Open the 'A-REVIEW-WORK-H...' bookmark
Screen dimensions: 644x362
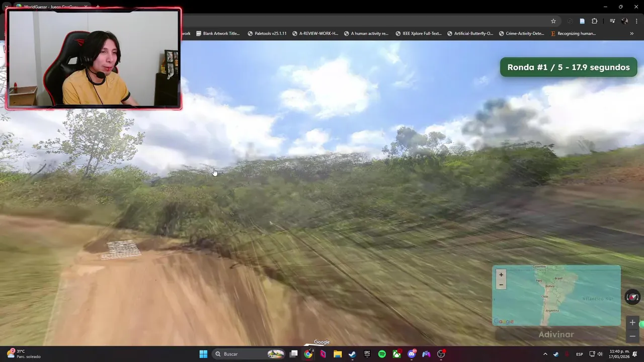click(315, 34)
